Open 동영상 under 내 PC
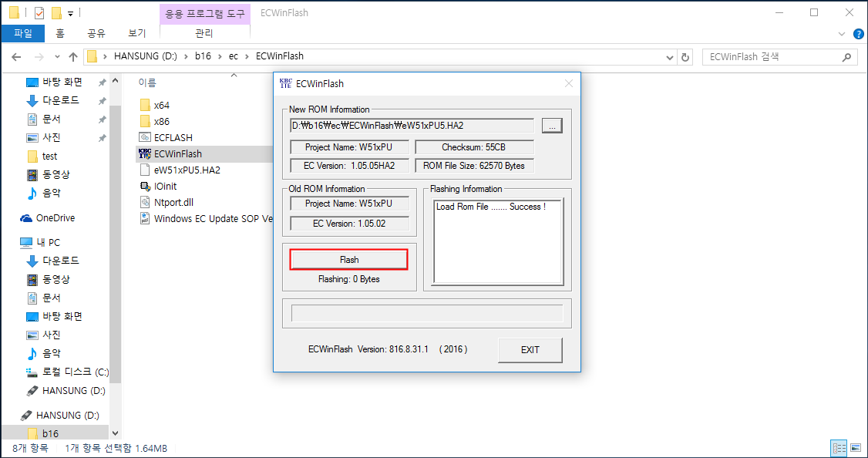The width and height of the screenshot is (868, 458). click(x=56, y=279)
